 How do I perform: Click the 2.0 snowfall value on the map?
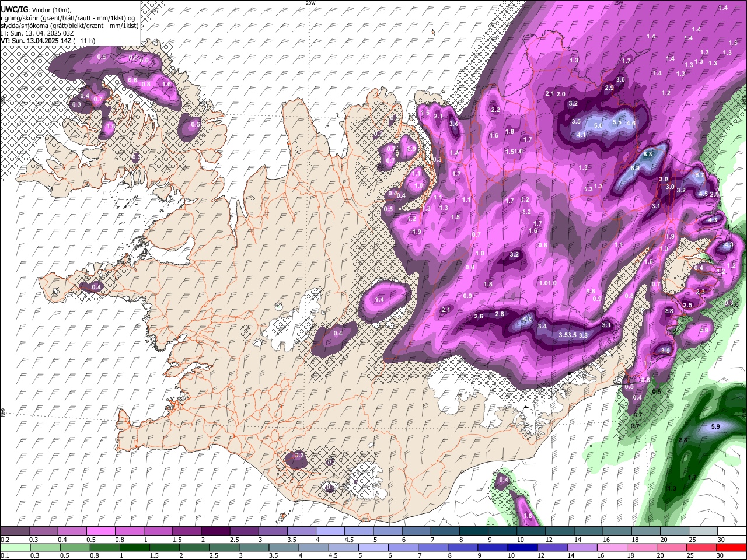[561, 94]
